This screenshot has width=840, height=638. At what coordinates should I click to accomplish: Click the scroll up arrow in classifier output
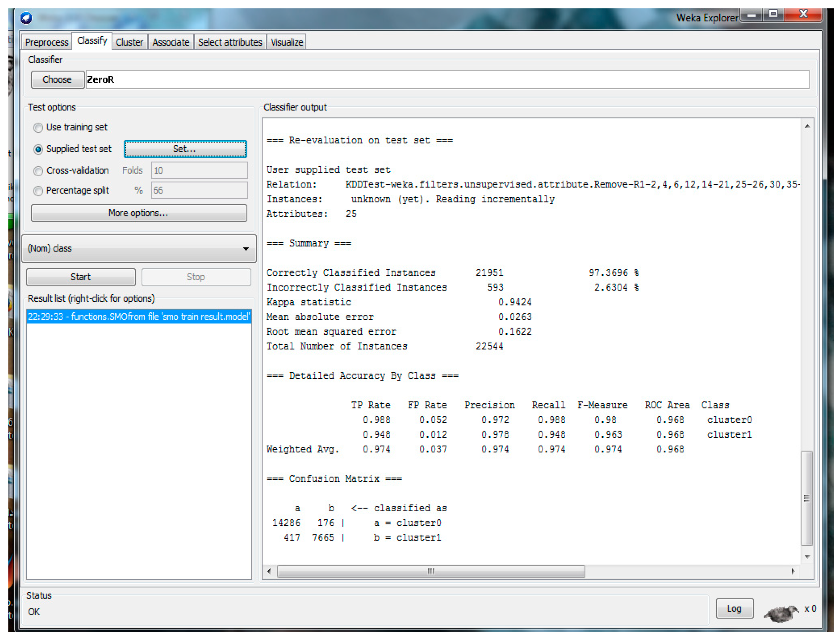click(807, 126)
